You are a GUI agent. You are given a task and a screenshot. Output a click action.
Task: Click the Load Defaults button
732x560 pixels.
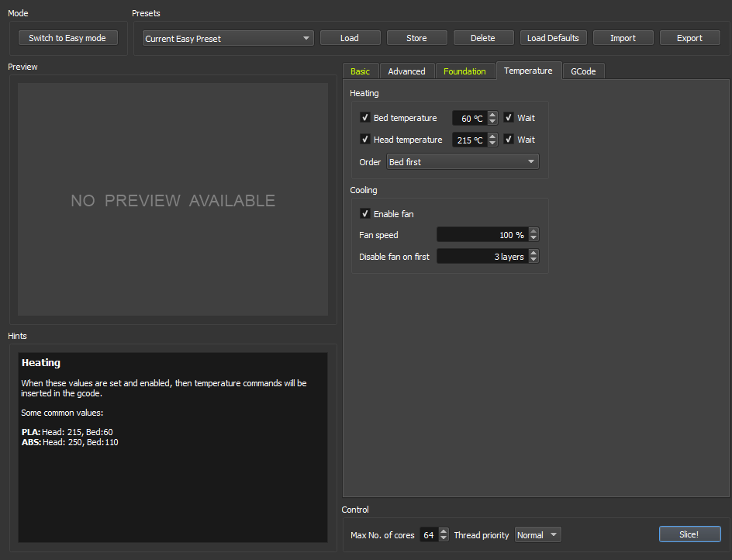click(553, 38)
